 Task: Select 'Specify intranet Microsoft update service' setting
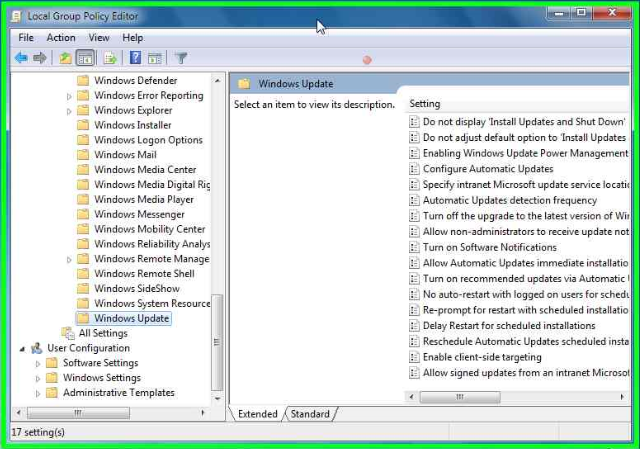(526, 184)
